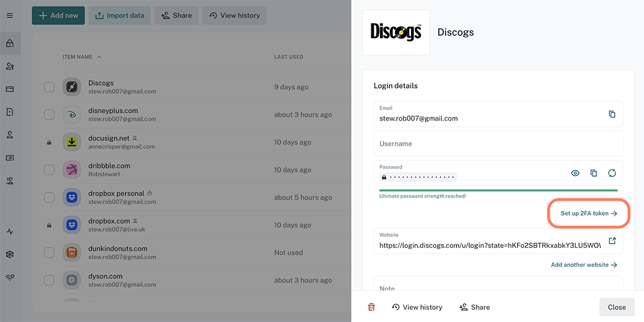
Task: Click the dropbox.com list icon
Action: point(72,225)
